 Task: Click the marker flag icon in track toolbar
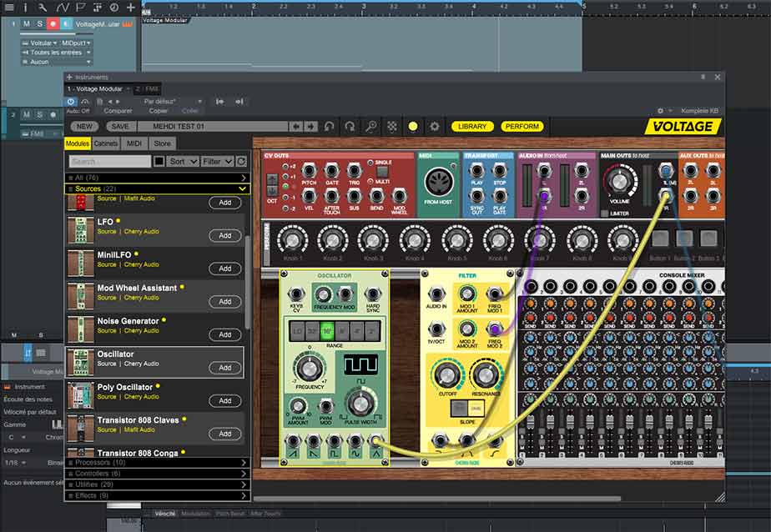80,7
